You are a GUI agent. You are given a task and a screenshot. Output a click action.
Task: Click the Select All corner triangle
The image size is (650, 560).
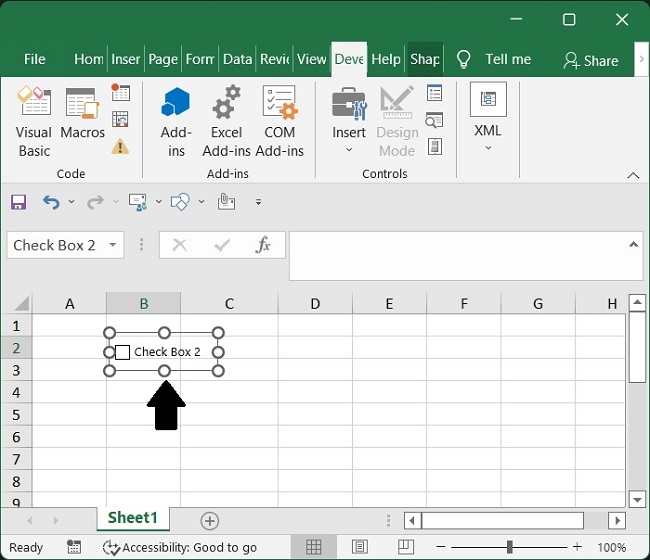(21, 303)
